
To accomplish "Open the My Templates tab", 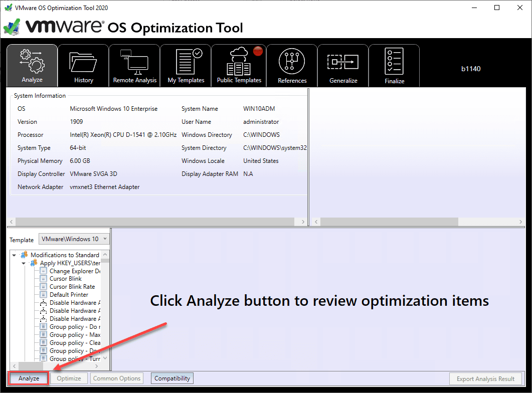I will pos(186,66).
